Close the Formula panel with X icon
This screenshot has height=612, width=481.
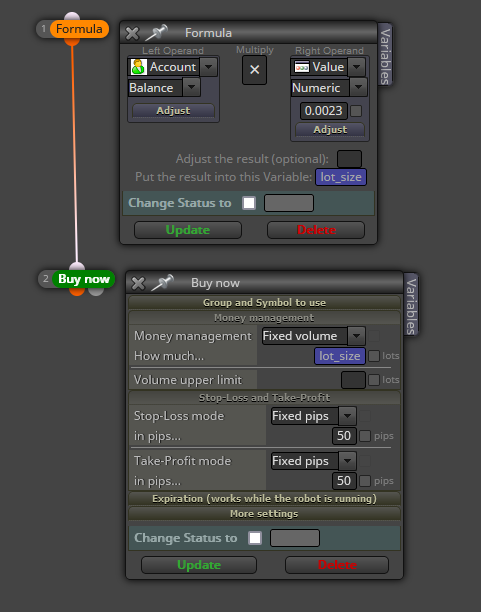tap(132, 33)
